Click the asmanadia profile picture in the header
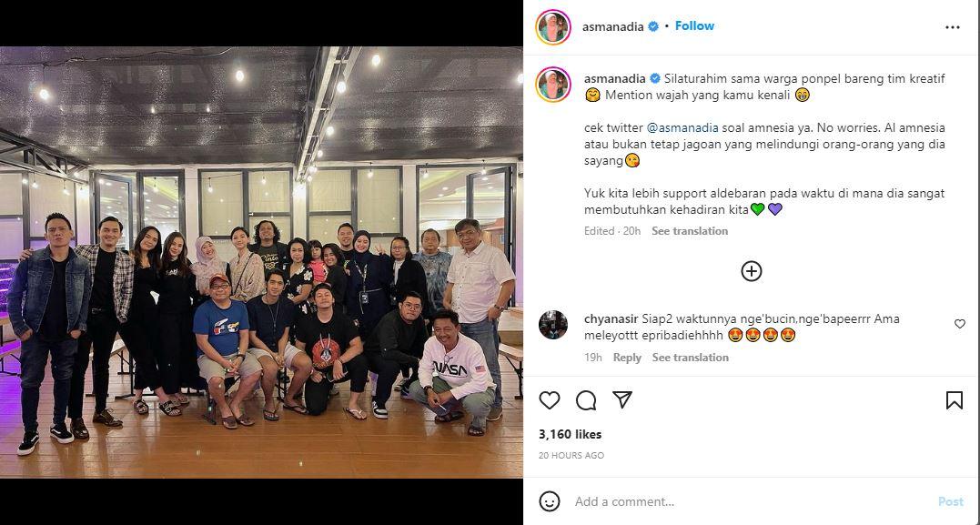The height and width of the screenshot is (525, 980). click(553, 27)
